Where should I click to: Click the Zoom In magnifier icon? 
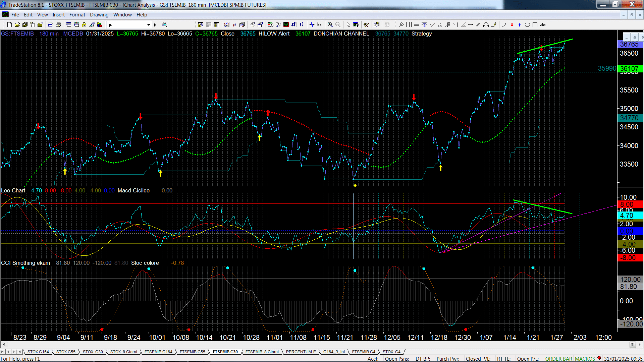point(330,24)
